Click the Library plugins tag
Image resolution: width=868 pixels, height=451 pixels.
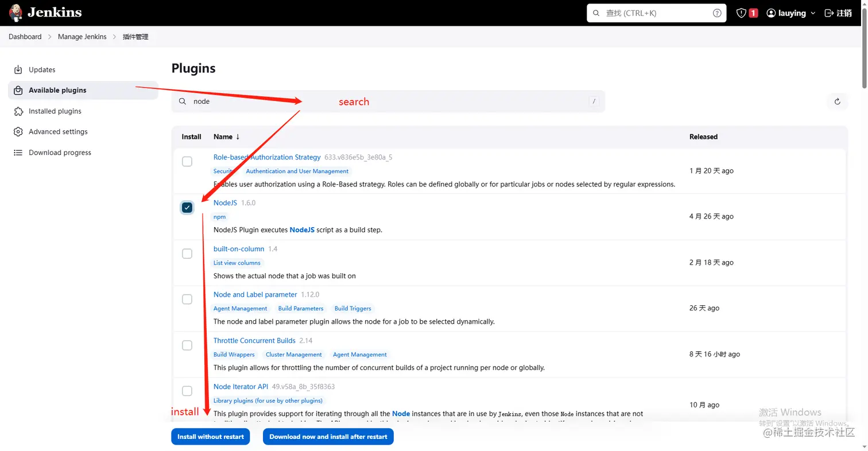pos(268,401)
